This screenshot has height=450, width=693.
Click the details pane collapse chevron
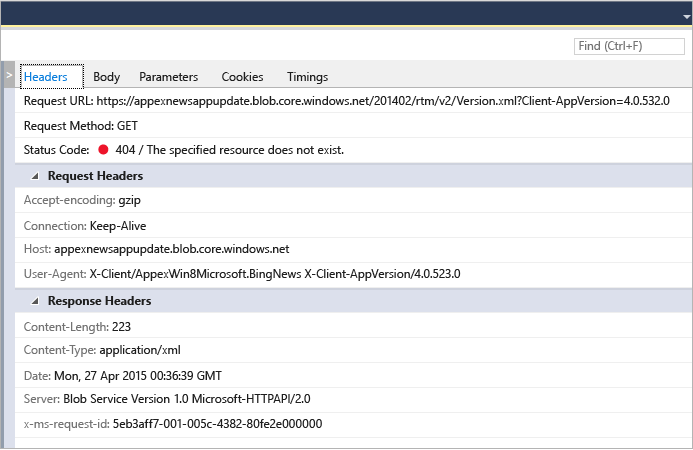tap(9, 75)
